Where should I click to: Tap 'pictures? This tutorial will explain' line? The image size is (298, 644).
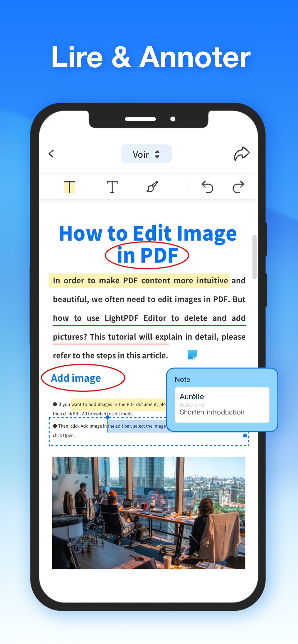149,337
